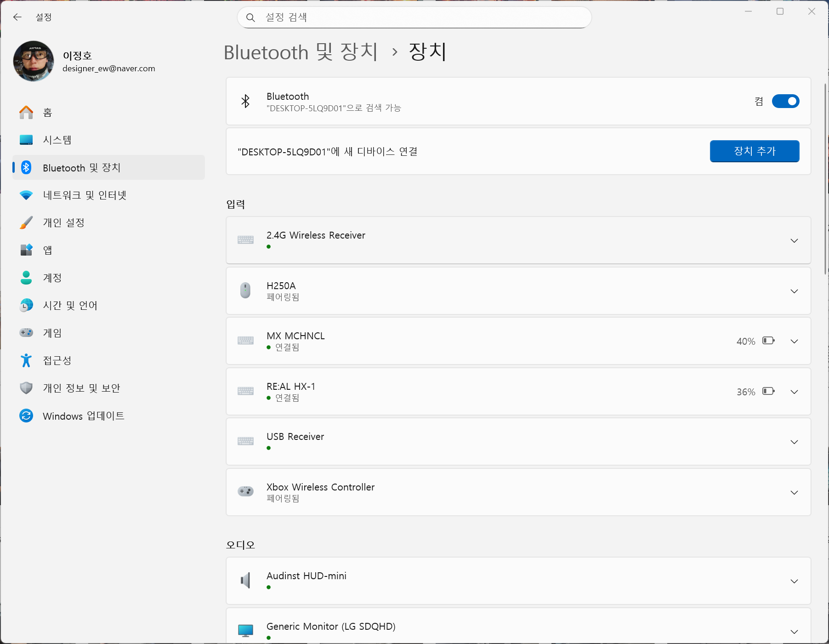Click battery icon next to 36%
Image resolution: width=829 pixels, height=644 pixels.
coord(768,391)
